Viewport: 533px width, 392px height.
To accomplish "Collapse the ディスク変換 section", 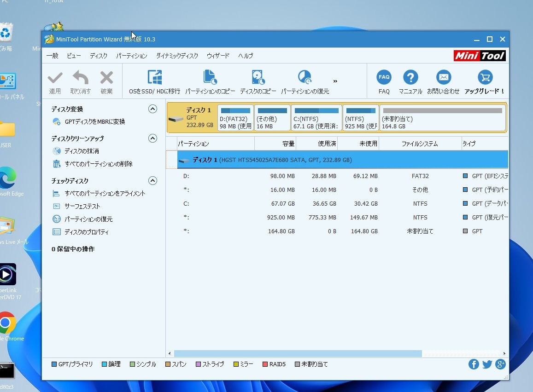I will (x=152, y=109).
